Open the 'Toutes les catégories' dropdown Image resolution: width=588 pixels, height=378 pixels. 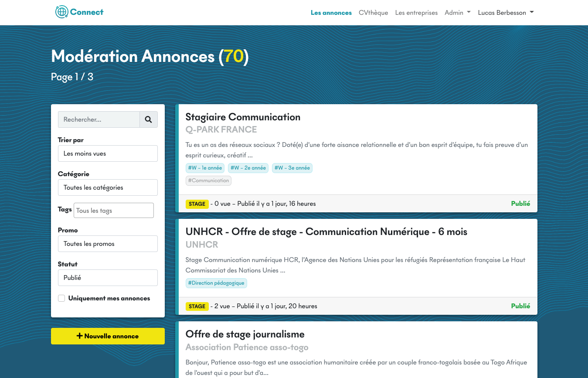[108, 187]
